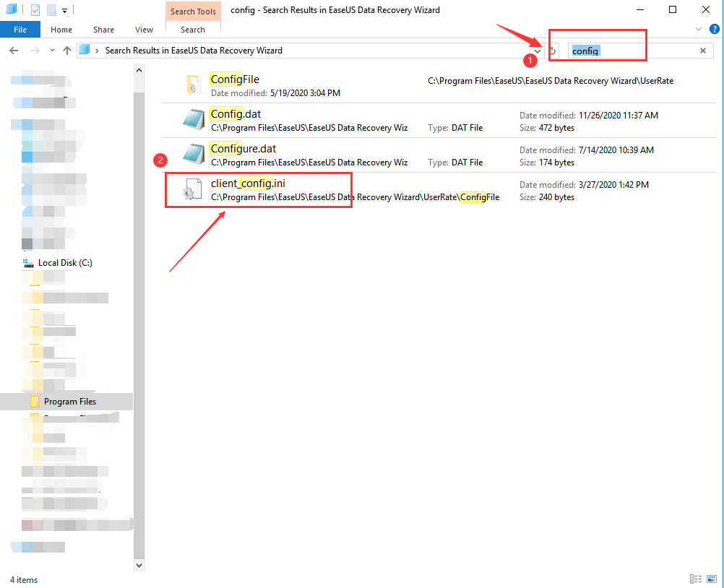Click the 4 items status text
724x588 pixels.
pos(24,579)
